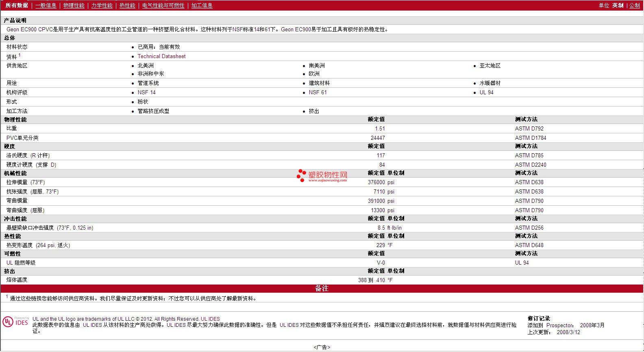Click the PVC单元分类 value 24447
Image resolution: width=644 pixels, height=352 pixels.
[x=378, y=138]
